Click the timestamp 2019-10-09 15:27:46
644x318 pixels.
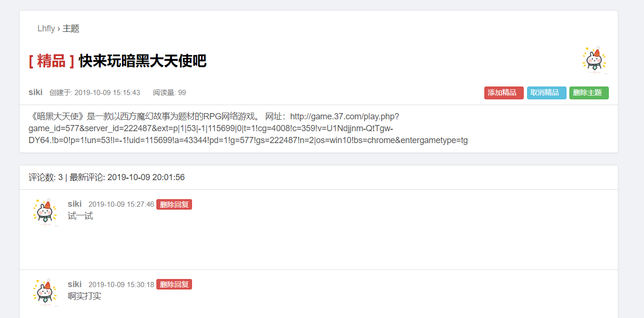coord(121,204)
